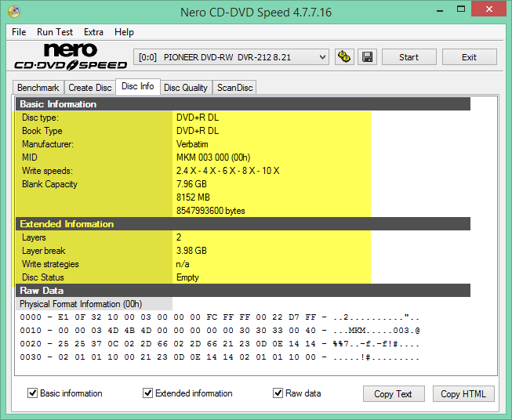
Task: Click the Write strategies value n/a
Action: point(183,264)
